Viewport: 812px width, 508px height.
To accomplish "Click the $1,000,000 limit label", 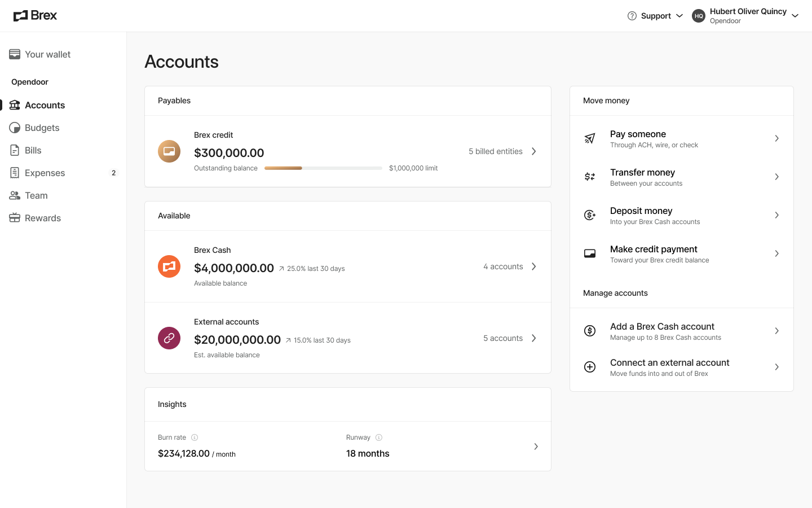I will pos(413,168).
